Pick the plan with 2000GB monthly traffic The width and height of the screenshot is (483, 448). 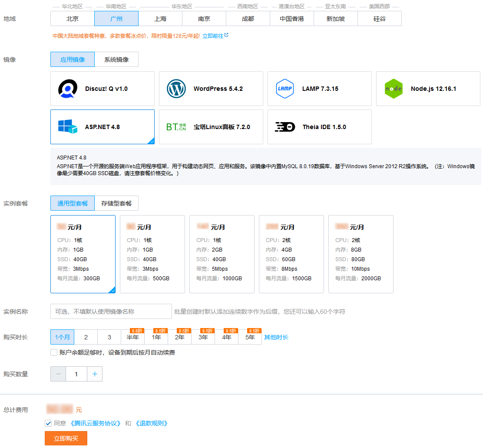pos(361,254)
